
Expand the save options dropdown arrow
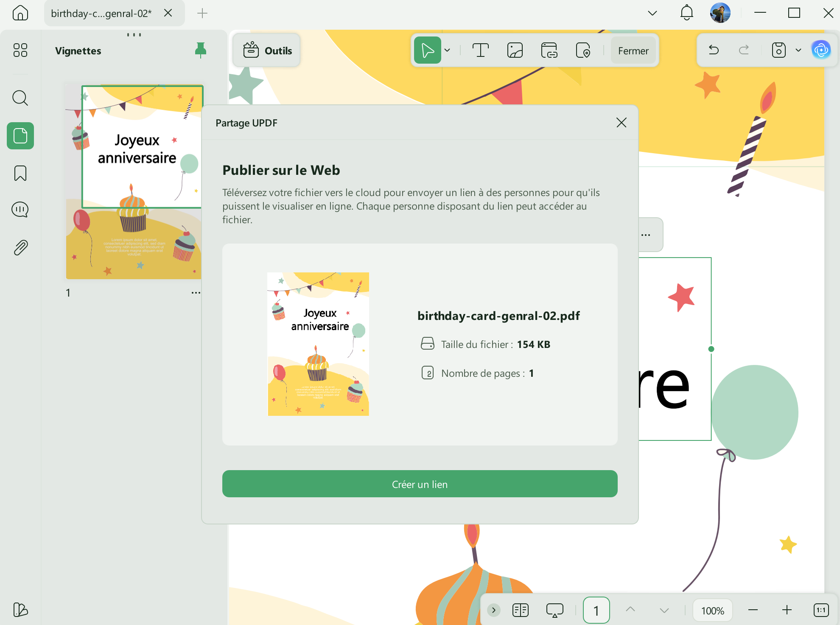click(798, 50)
